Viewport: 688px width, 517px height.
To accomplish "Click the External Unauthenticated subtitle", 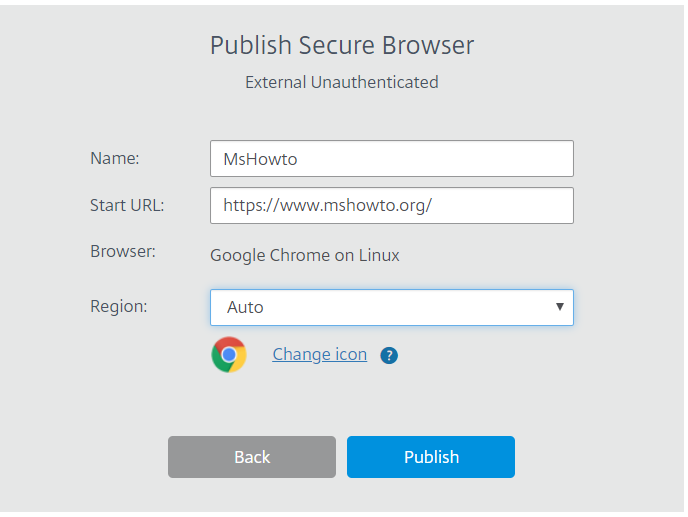I will pos(342,82).
